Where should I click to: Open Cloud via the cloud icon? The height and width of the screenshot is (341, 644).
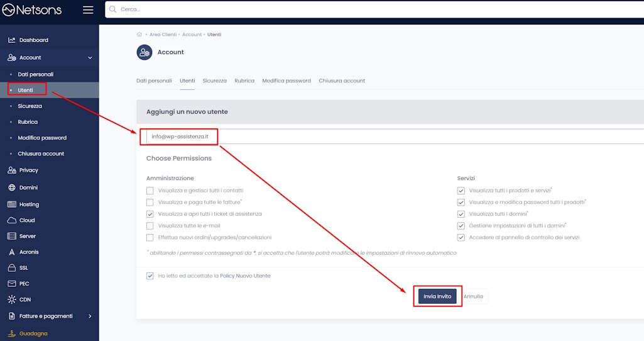(x=11, y=220)
